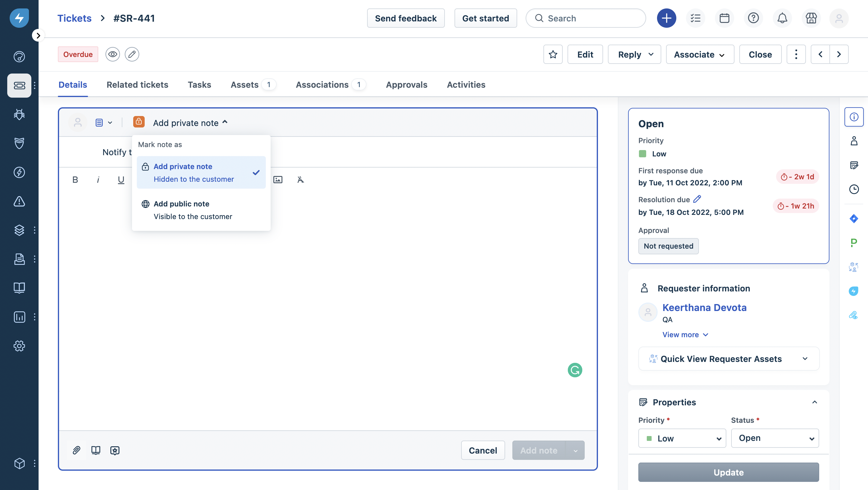The width and height of the screenshot is (868, 490).
Task: Open the canned response template dropdown
Action: pyautogui.click(x=103, y=123)
